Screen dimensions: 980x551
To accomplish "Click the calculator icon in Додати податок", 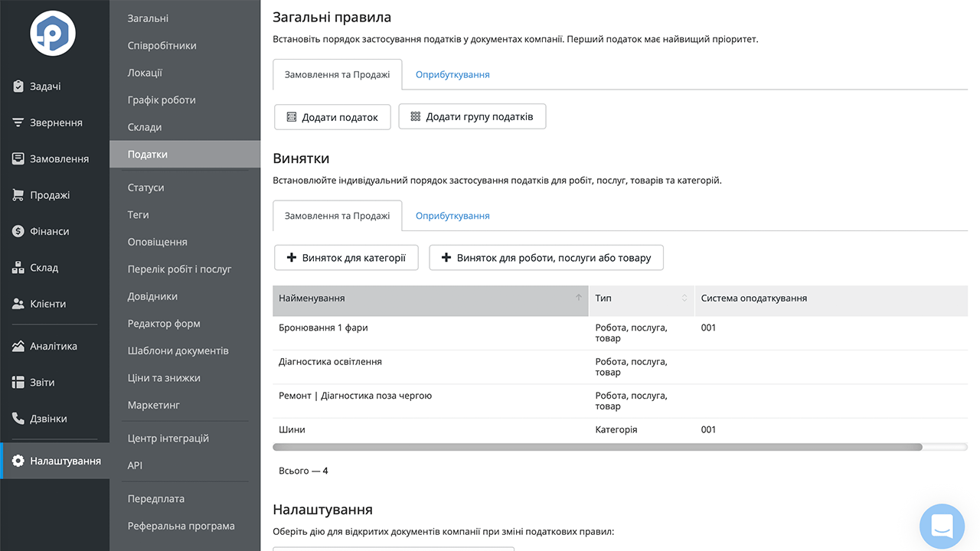I will pos(292,117).
